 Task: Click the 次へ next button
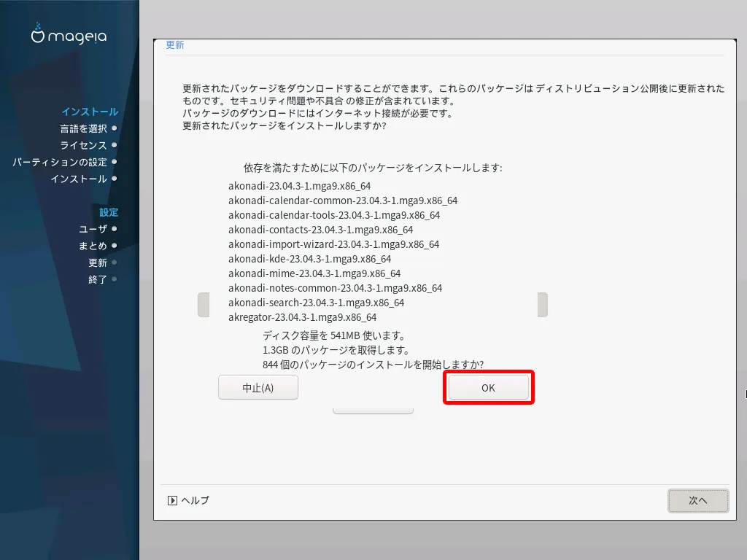(698, 500)
